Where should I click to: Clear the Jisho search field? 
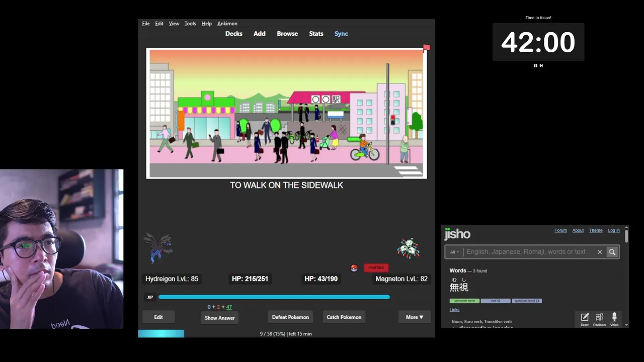click(x=600, y=252)
